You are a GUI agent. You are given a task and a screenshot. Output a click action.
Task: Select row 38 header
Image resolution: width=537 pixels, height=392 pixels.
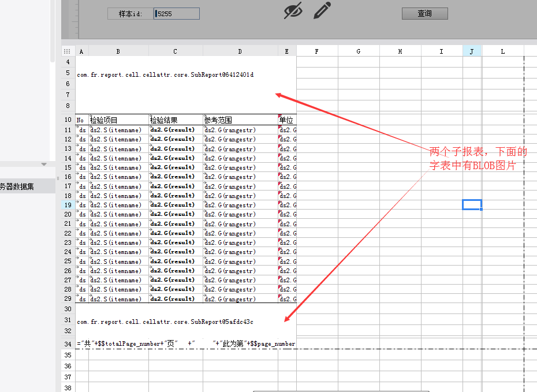coord(68,388)
